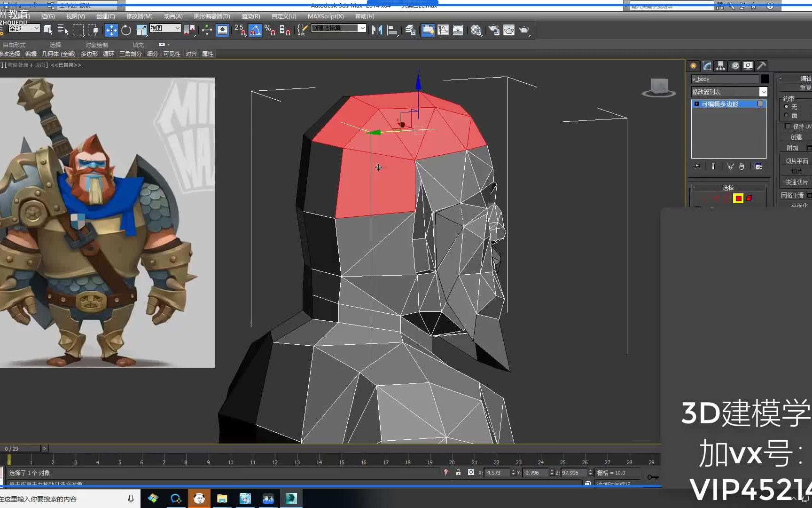Image resolution: width=812 pixels, height=508 pixels.
Task: Toggle window/crossing selection mode
Action: pyautogui.click(x=93, y=30)
